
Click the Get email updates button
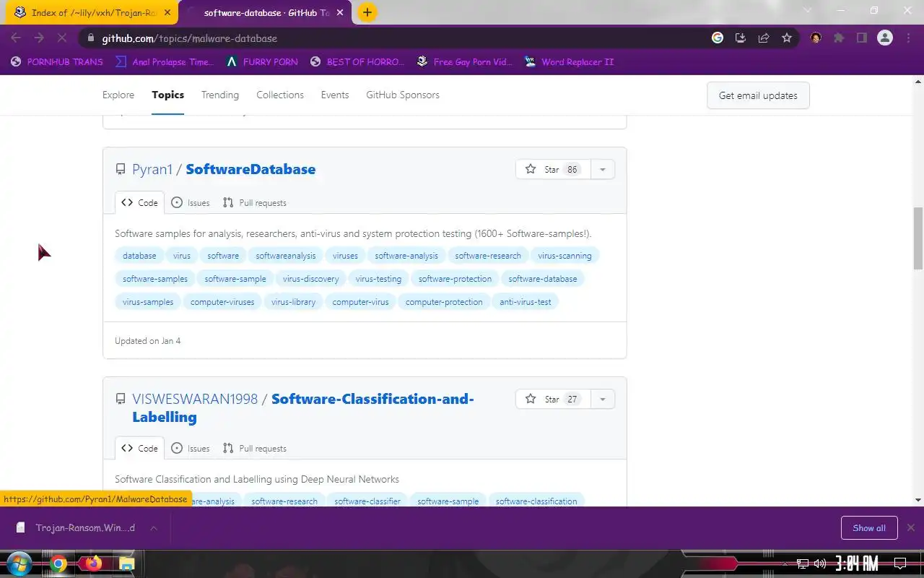[x=758, y=95]
